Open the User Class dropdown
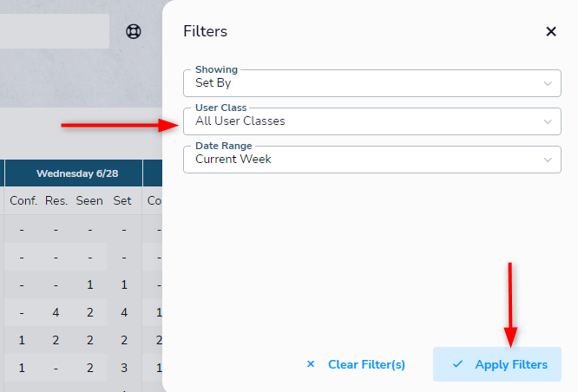The image size is (578, 392). coord(372,121)
